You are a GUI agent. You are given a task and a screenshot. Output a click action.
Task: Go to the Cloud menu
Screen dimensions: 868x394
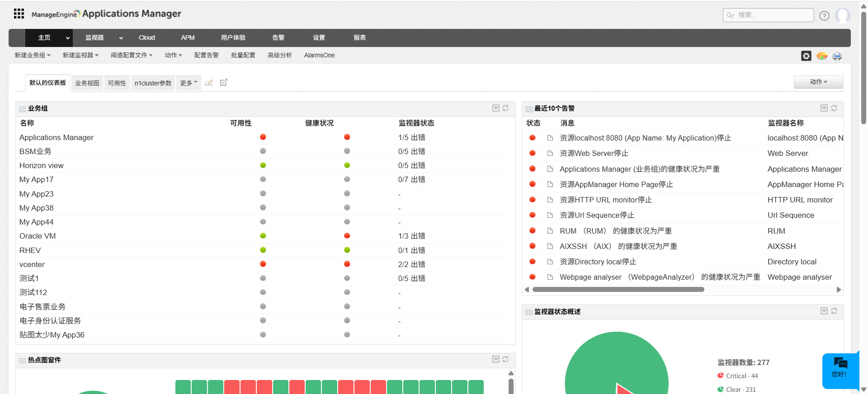pos(147,38)
